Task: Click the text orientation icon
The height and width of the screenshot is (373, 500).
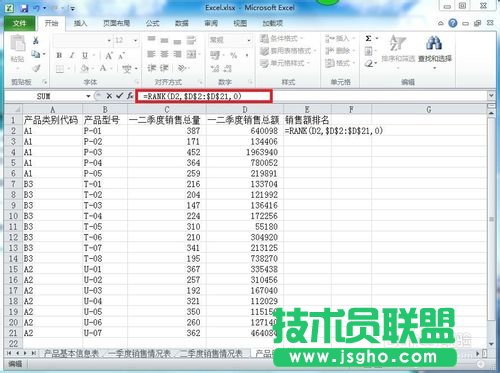Action: [181, 68]
